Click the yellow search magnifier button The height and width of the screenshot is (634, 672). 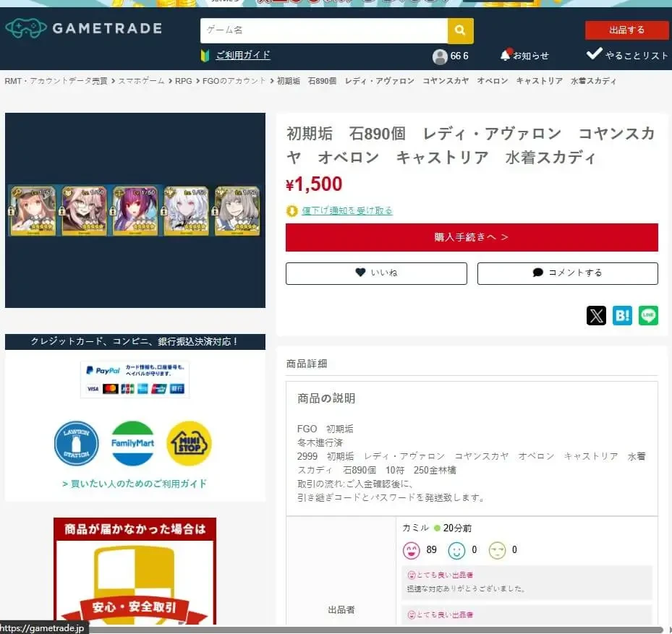tap(460, 30)
